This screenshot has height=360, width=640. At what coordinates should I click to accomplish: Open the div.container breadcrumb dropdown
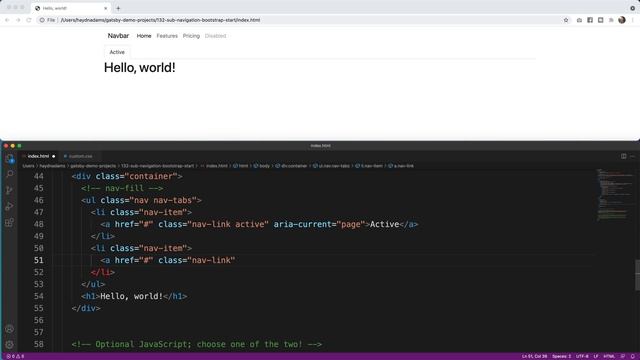point(291,166)
